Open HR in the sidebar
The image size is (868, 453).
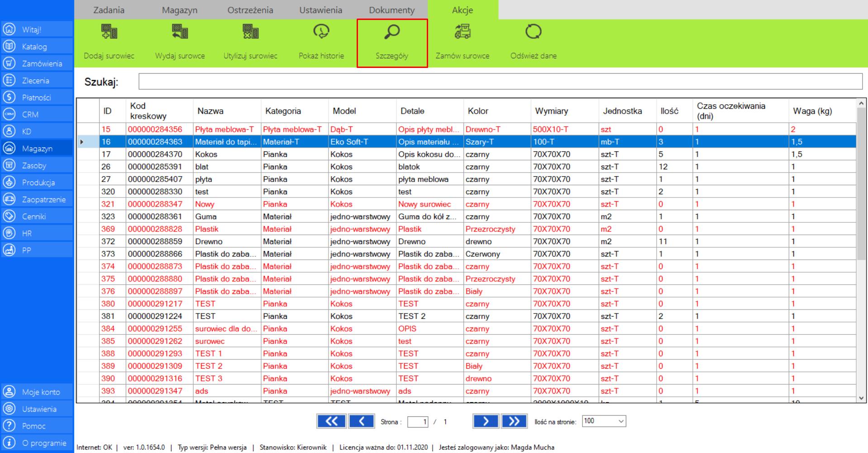coord(37,233)
